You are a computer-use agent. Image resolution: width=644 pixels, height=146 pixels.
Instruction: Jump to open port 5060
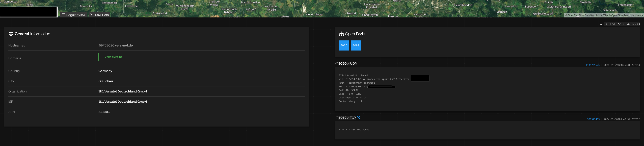tap(344, 45)
